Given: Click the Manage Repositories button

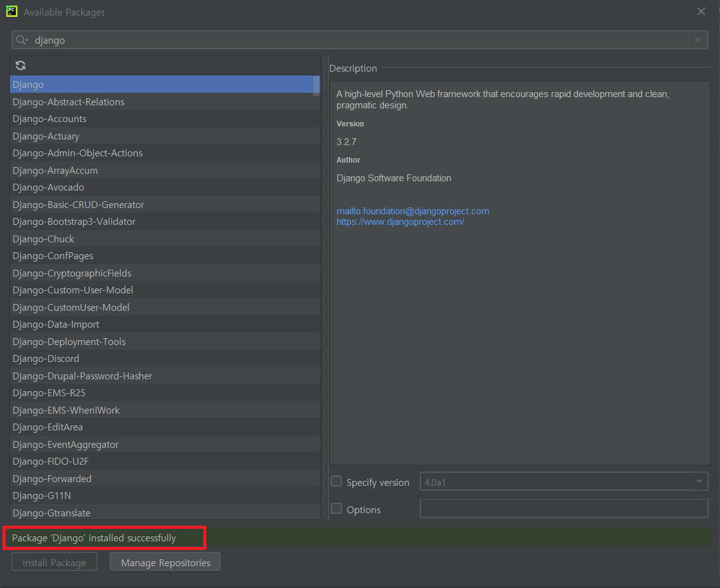Looking at the screenshot, I should pos(165,562).
